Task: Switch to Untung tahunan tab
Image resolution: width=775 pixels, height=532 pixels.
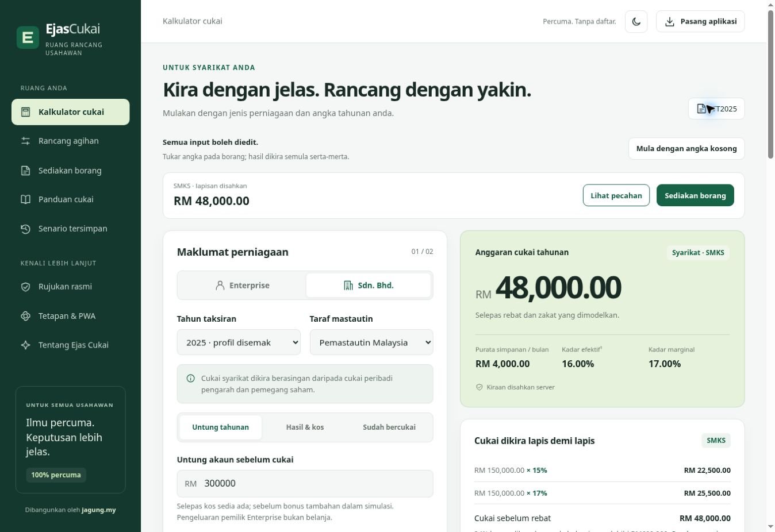Action: [x=221, y=427]
